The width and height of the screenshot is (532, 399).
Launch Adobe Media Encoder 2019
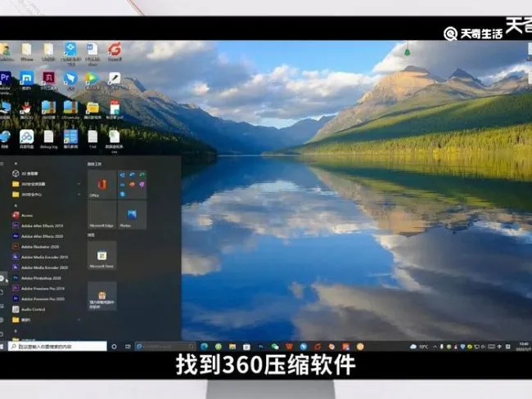click(47, 258)
